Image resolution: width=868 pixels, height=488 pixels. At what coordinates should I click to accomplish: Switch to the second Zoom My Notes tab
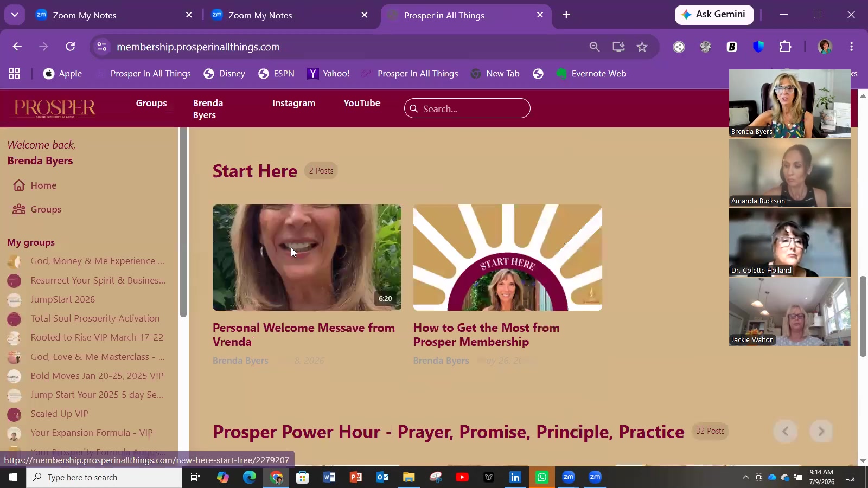point(290,15)
